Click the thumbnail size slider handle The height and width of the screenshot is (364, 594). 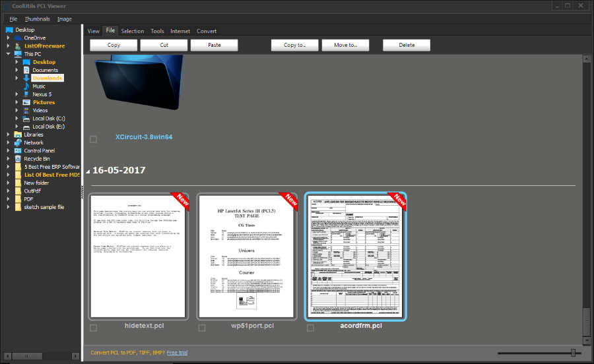pos(573,353)
